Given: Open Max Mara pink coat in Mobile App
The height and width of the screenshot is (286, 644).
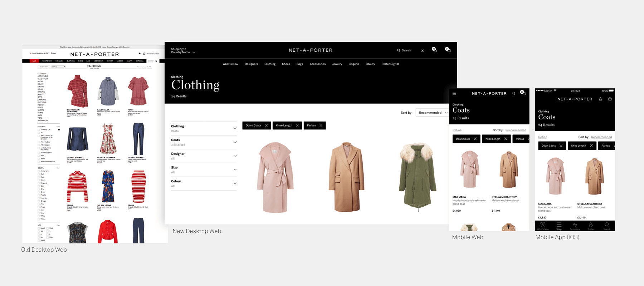Looking at the screenshot, I should [555, 176].
